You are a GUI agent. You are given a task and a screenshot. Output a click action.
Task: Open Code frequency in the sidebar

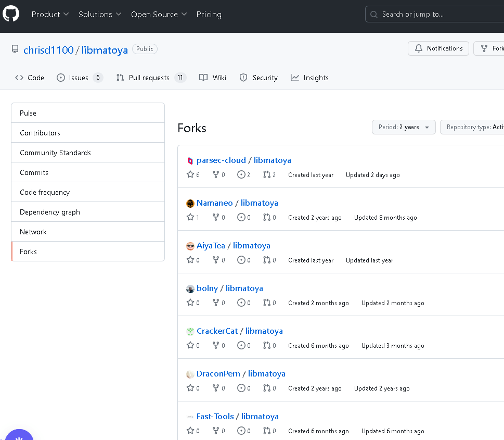click(x=88, y=192)
